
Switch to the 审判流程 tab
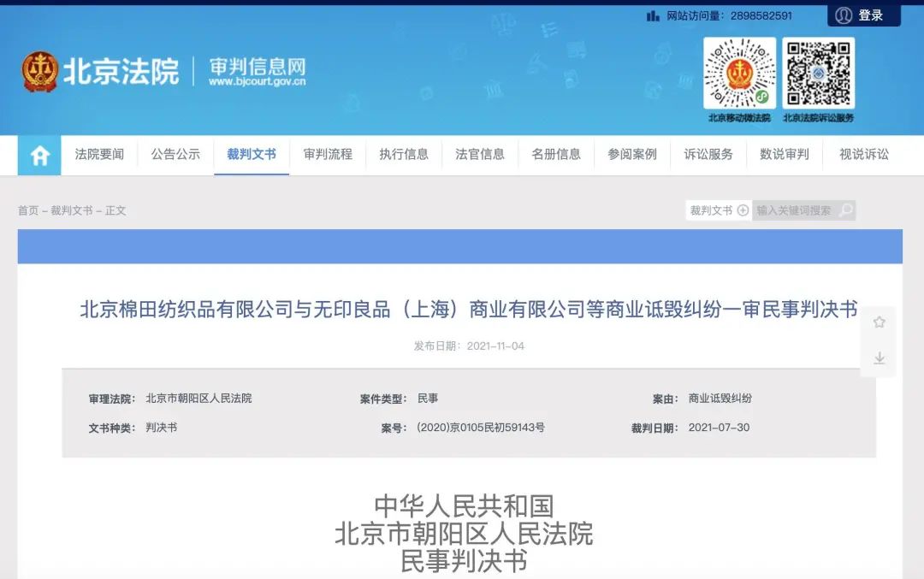[327, 155]
